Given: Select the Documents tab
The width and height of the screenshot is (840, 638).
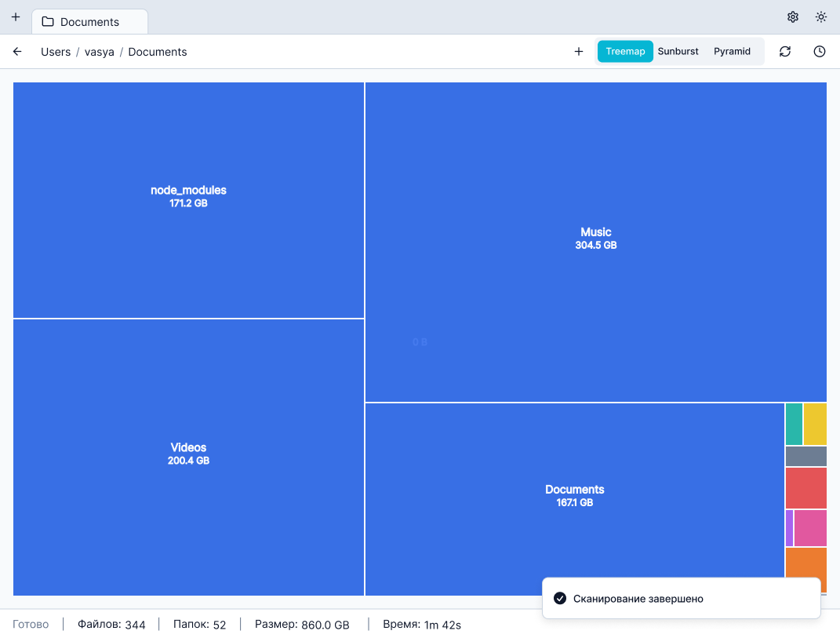Looking at the screenshot, I should coord(89,22).
